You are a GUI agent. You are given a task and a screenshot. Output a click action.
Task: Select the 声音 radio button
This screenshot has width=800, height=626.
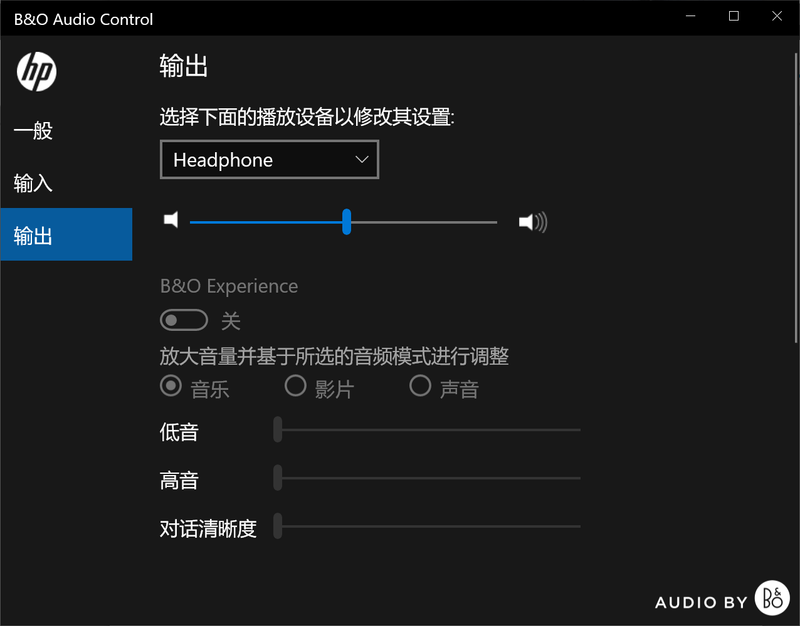[420, 386]
